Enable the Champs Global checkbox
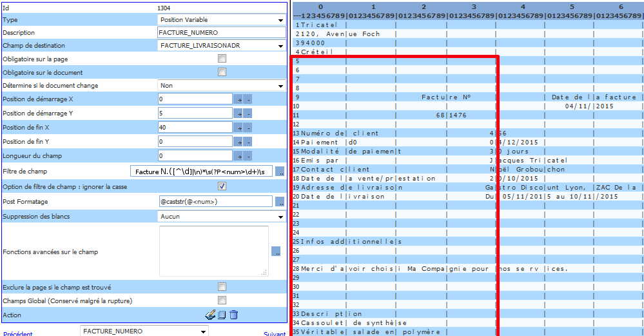This screenshot has height=336, width=644. [222, 301]
